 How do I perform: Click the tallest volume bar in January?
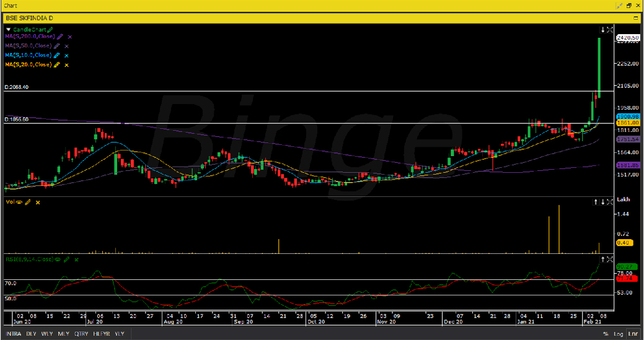(x=559, y=229)
